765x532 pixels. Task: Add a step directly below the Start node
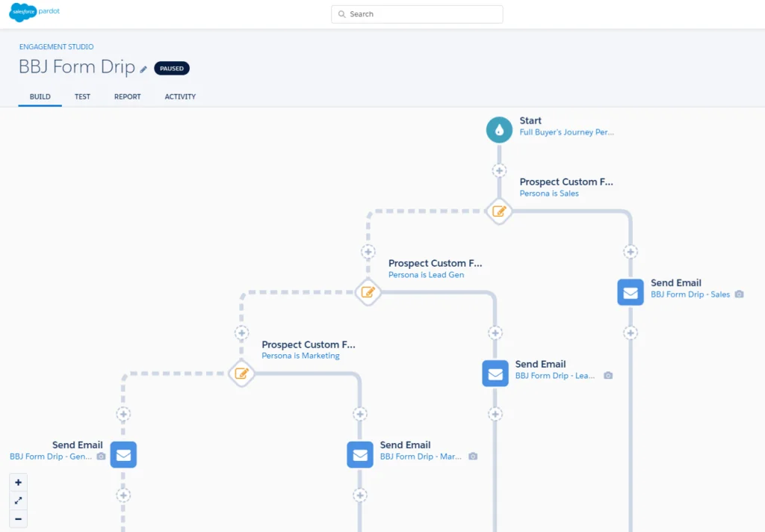499,171
